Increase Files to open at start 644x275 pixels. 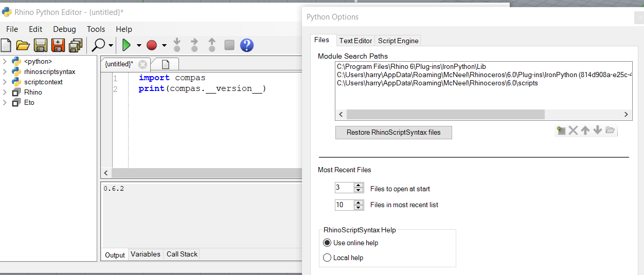pyautogui.click(x=359, y=186)
